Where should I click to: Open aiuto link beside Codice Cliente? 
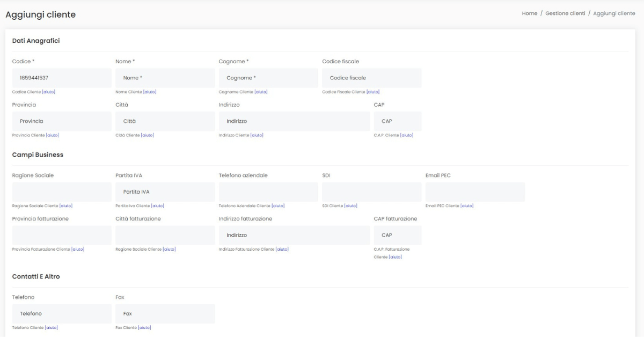[48, 92]
